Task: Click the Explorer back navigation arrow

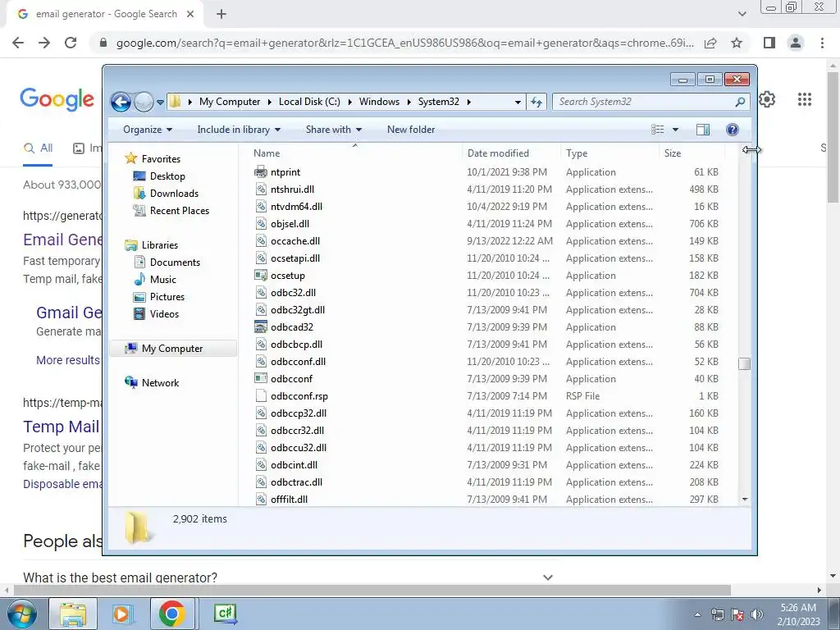Action: pos(121,102)
